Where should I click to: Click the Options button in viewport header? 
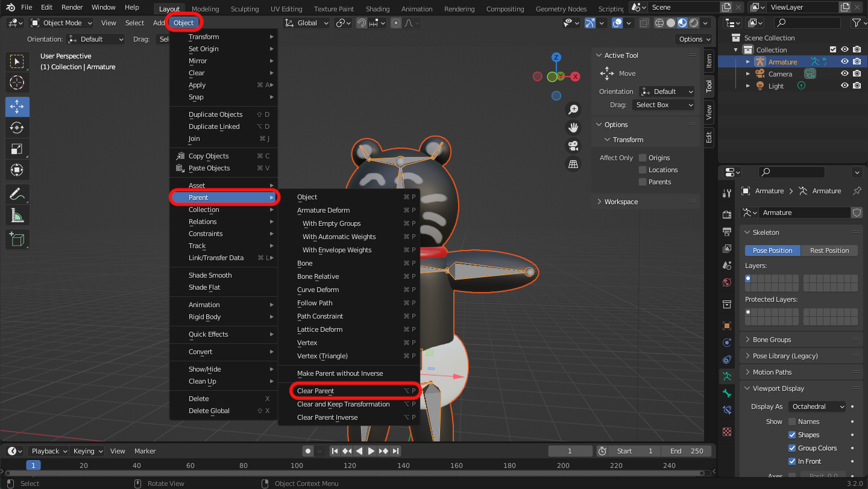coord(694,39)
